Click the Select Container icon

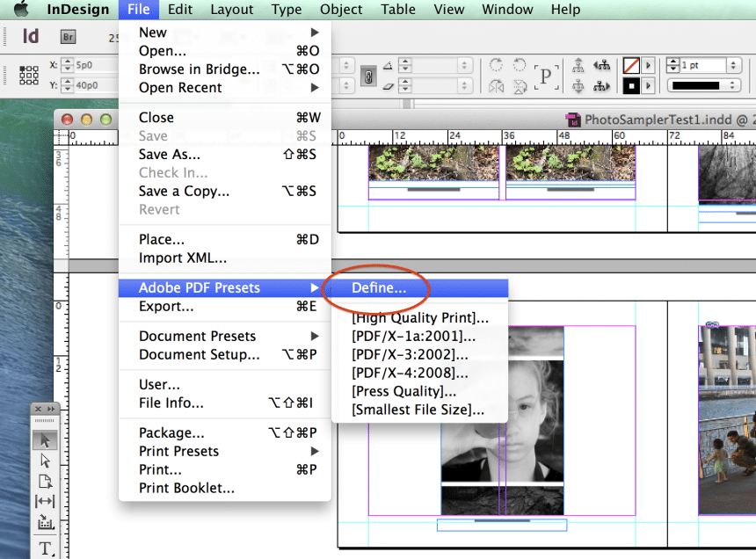(x=578, y=65)
